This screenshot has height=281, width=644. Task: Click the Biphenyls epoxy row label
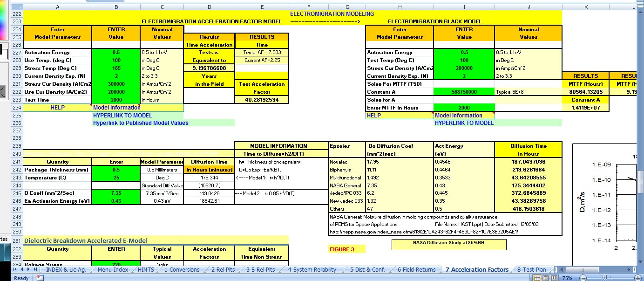[341, 170]
